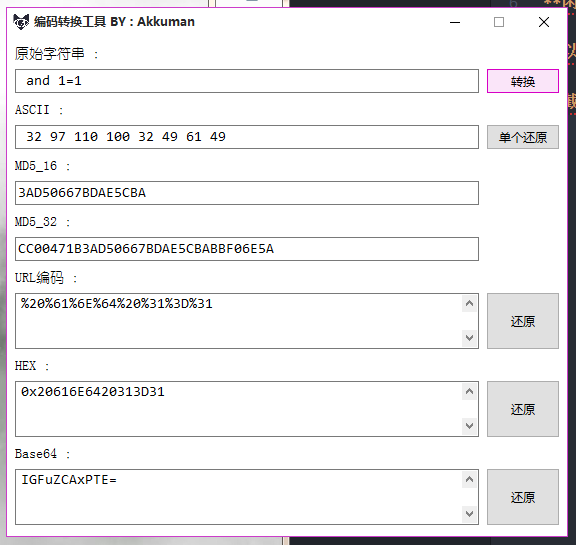Click inside the Base64 text area
The height and width of the screenshot is (545, 576).
pos(239,497)
